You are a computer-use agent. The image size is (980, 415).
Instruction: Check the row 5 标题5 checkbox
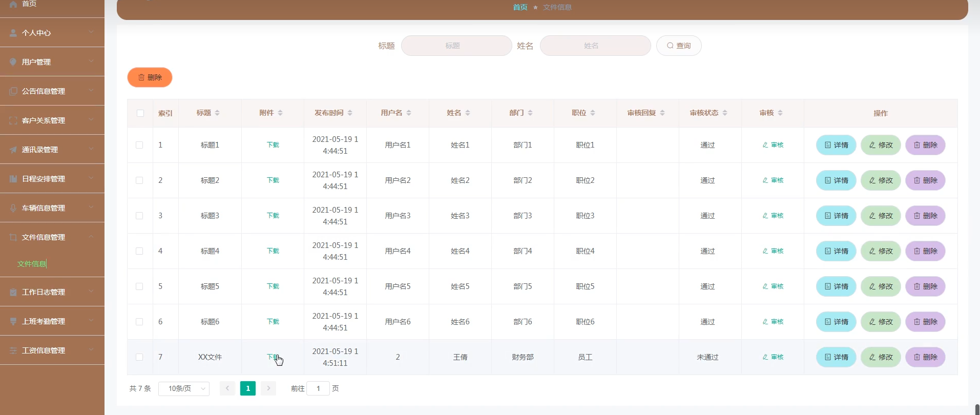(x=139, y=286)
